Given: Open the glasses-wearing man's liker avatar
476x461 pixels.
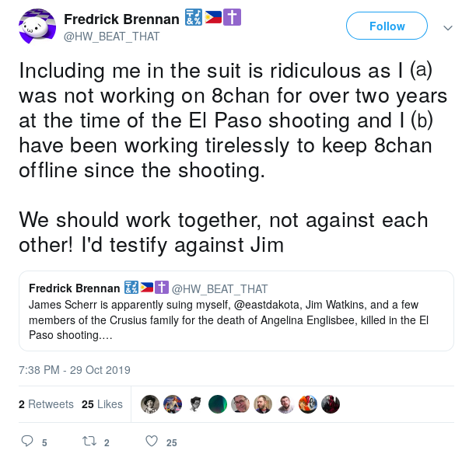Looking at the screenshot, I should click(x=240, y=404).
